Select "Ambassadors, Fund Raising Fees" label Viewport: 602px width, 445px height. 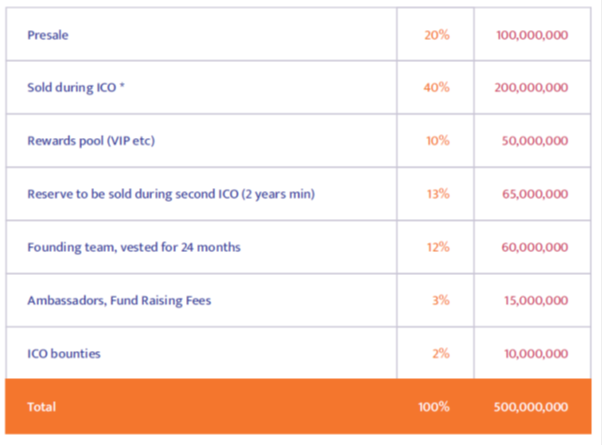point(119,300)
